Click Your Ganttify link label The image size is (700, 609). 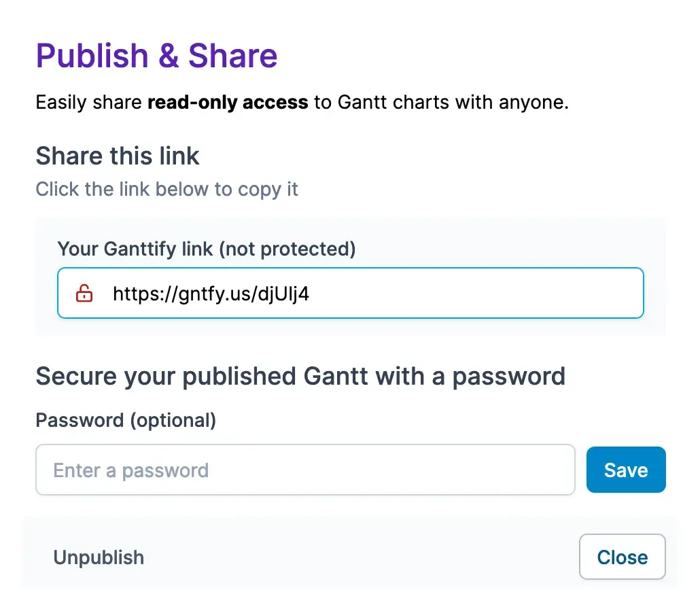click(207, 249)
